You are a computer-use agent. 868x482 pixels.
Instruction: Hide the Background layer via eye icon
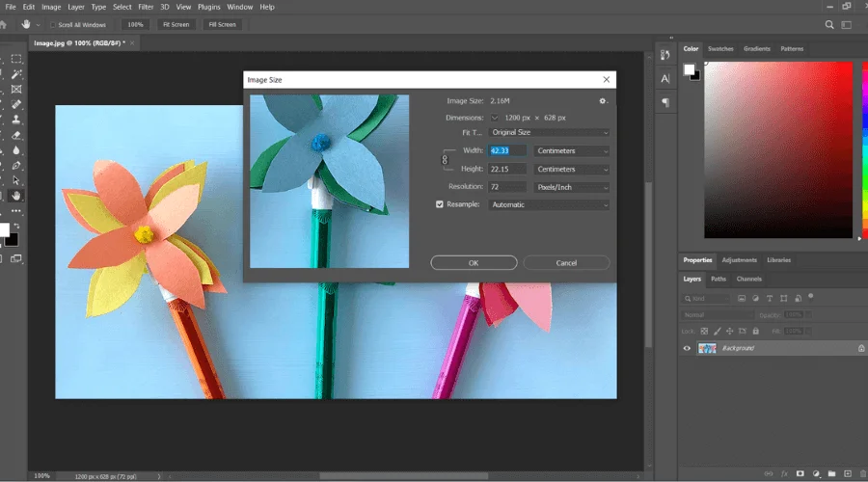pyautogui.click(x=687, y=348)
